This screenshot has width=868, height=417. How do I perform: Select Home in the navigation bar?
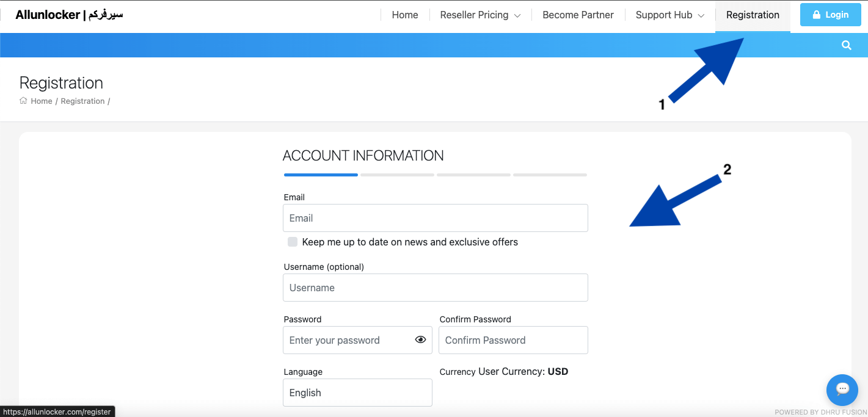(x=404, y=14)
